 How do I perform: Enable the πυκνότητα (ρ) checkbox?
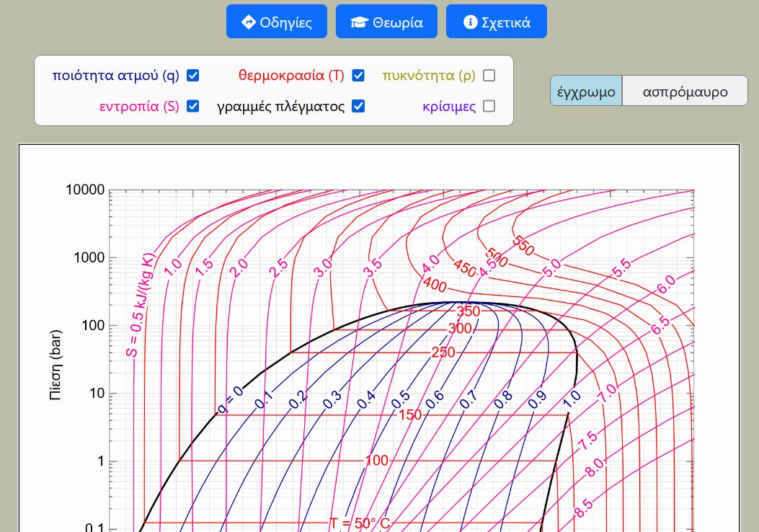489,76
